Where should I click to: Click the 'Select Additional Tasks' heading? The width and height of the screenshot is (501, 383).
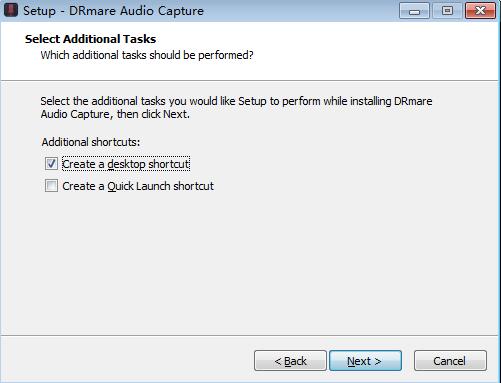coord(90,39)
